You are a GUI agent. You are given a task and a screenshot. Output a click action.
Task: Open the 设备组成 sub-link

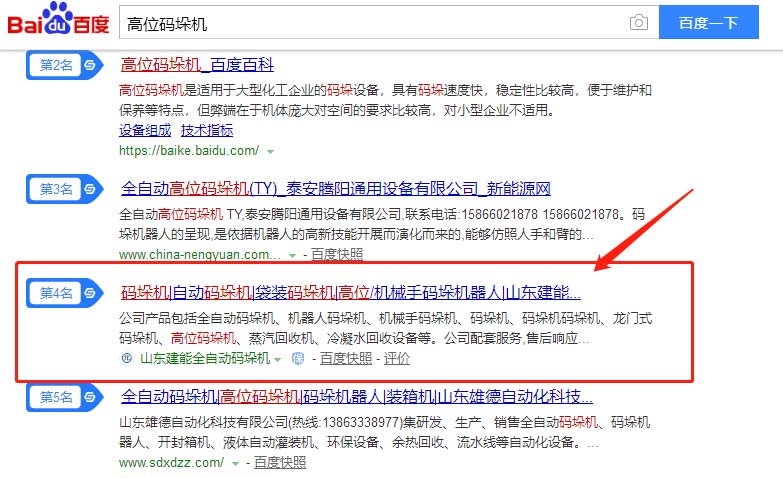(145, 130)
